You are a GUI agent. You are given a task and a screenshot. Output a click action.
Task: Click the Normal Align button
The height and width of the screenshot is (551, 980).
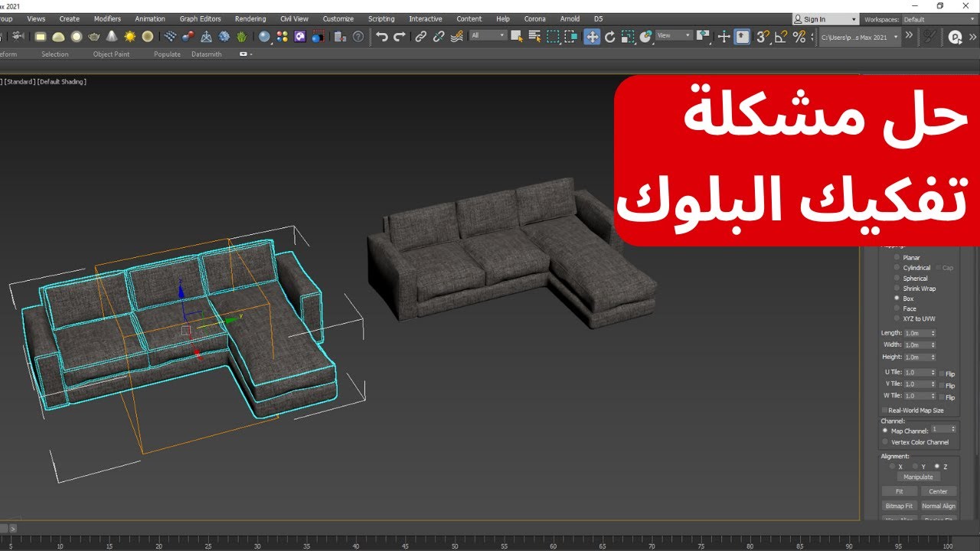point(938,506)
